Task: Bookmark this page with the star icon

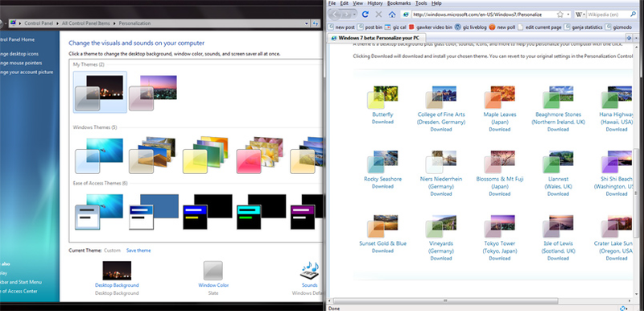Action: click(559, 15)
